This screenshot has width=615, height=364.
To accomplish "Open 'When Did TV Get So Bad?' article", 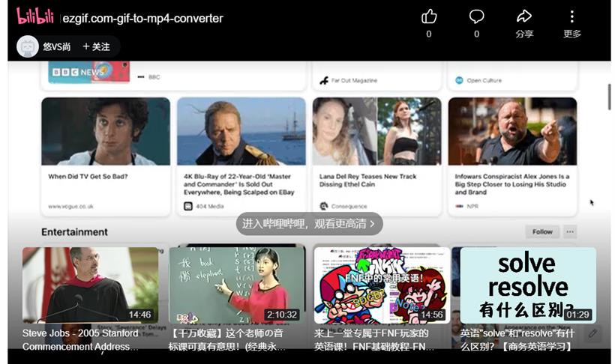I will 88,177.
